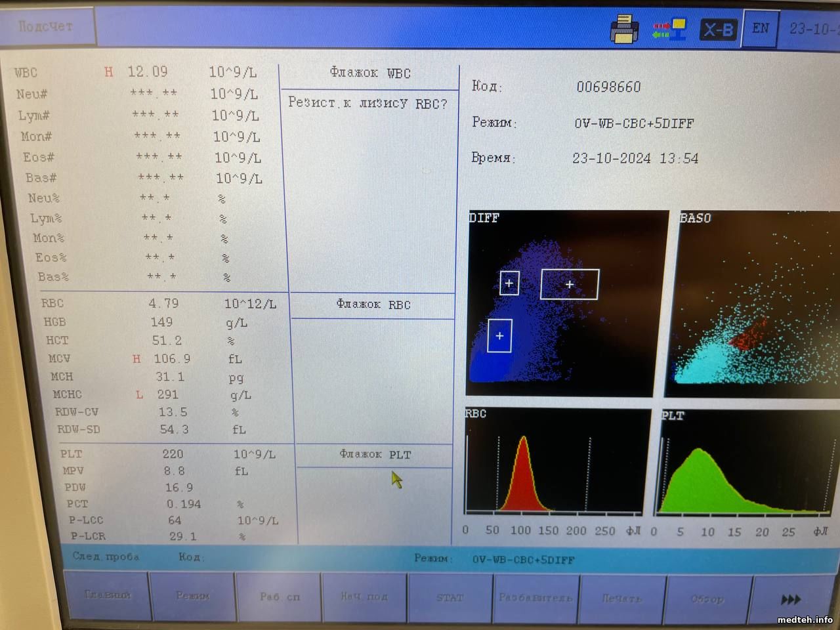Click the large crosshair box in DIFF plot
840x630 pixels.
point(569,284)
